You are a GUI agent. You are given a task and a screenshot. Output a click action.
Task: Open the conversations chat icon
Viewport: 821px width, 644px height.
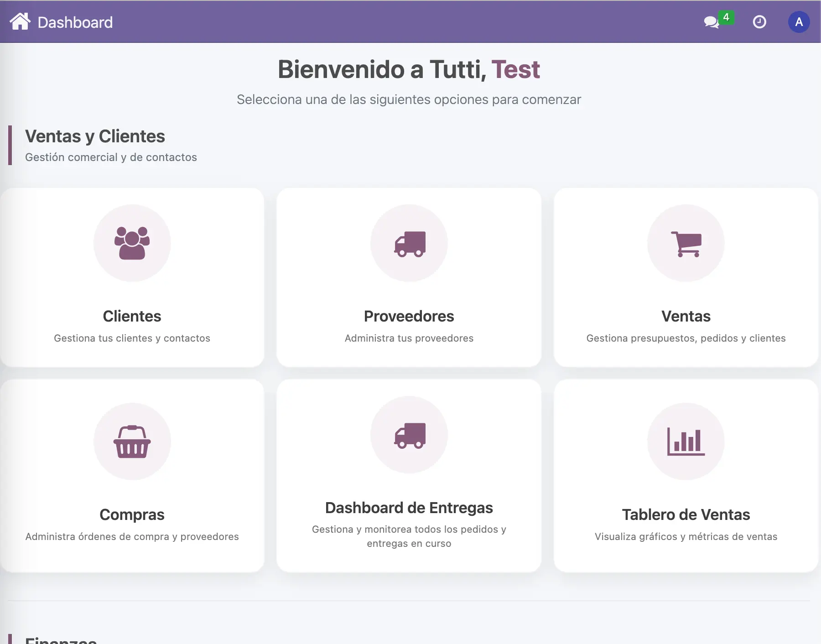(x=711, y=22)
